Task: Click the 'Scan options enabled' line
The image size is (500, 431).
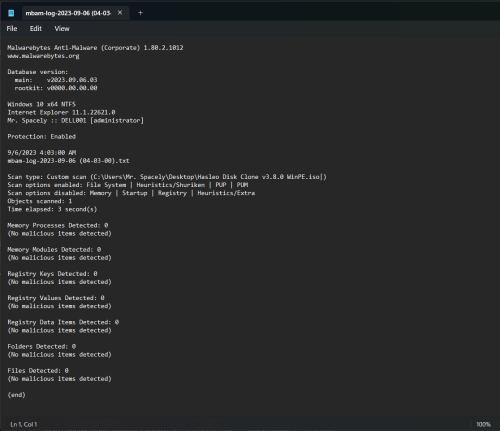Action: (128, 185)
